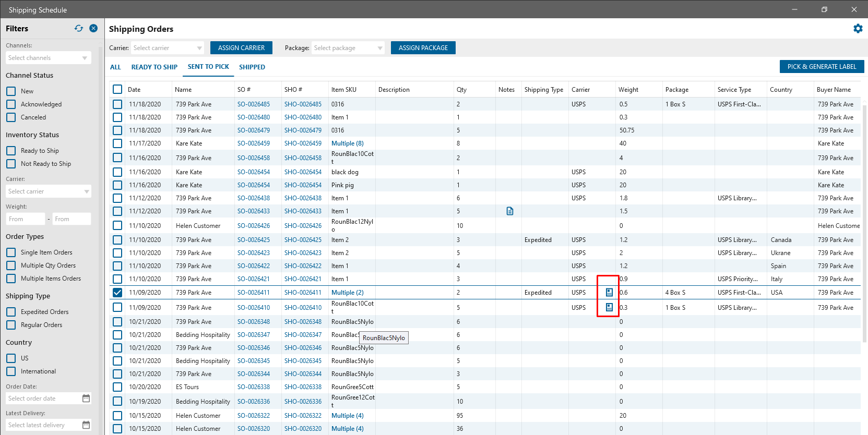Screen dimensions: 868x435
Task: Open sales order SO-0026485 link
Action: click(254, 104)
